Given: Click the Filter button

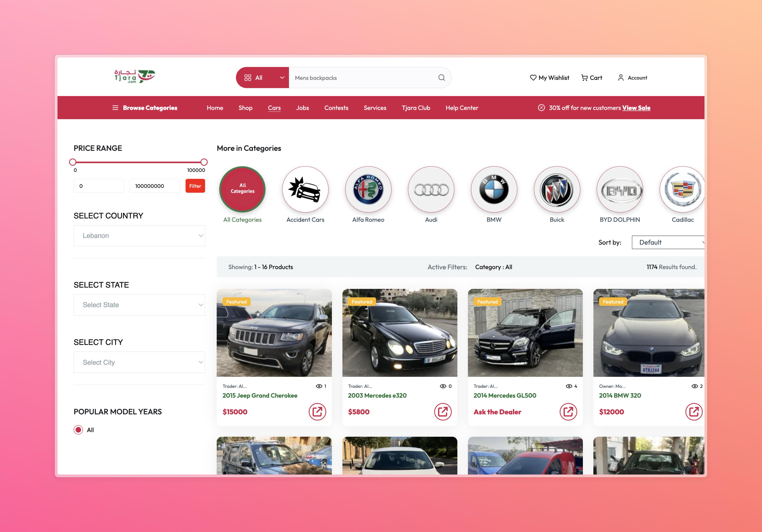Looking at the screenshot, I should coord(195,186).
